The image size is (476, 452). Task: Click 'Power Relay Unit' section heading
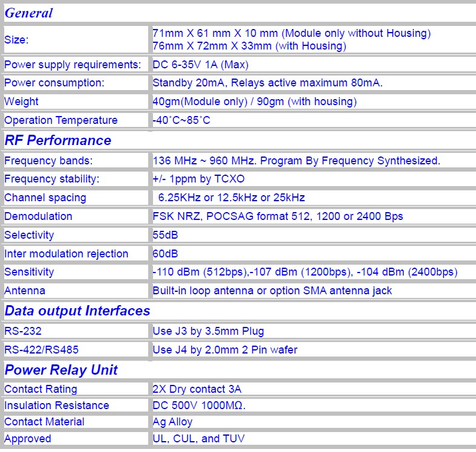[61, 370]
